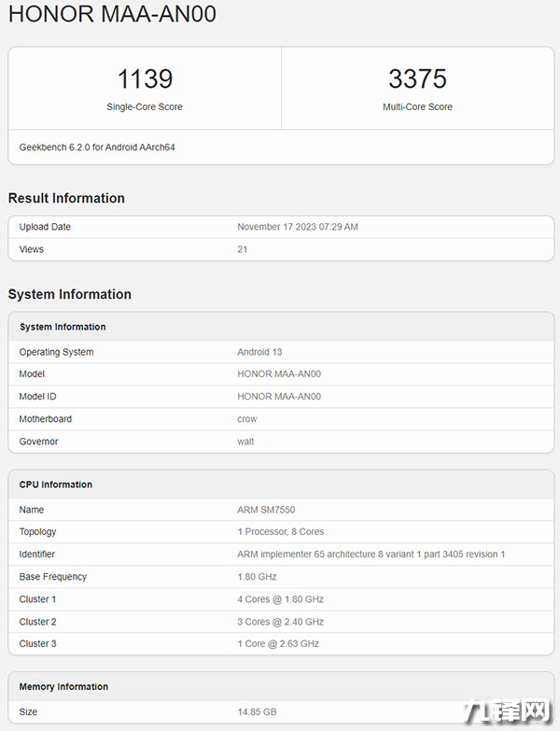Click the Cluster 3 core frequency value

[x=280, y=644]
